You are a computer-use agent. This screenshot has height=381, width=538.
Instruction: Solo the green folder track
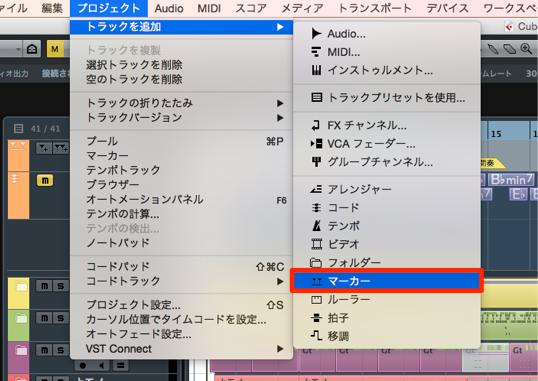(x=61, y=318)
